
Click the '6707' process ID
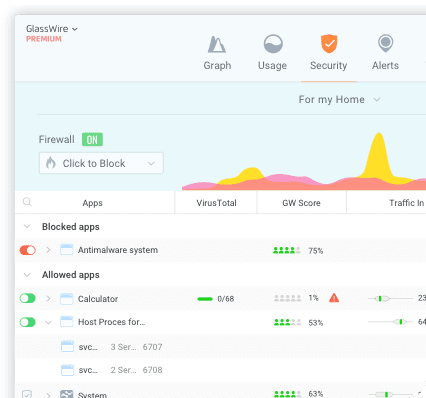click(152, 347)
